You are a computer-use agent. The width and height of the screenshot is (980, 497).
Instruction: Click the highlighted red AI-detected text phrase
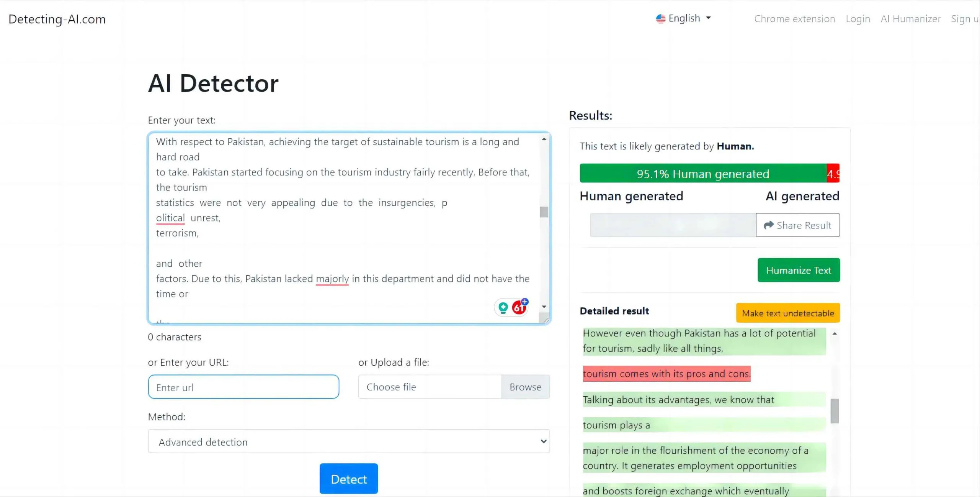pyautogui.click(x=666, y=374)
